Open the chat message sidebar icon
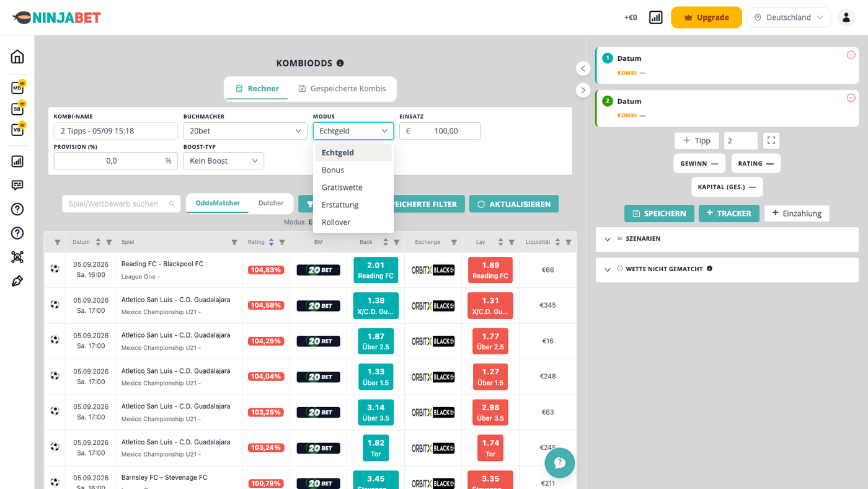The image size is (868, 489). click(x=17, y=186)
